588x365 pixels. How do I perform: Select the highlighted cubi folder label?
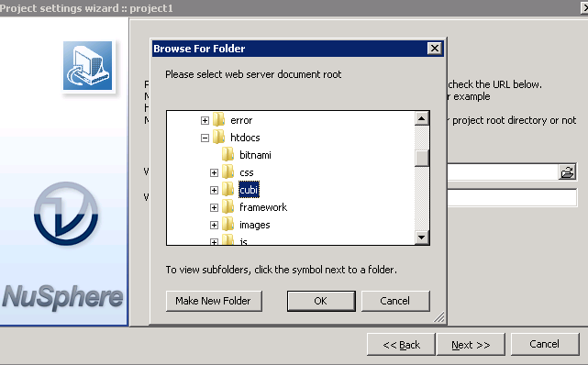(x=249, y=190)
